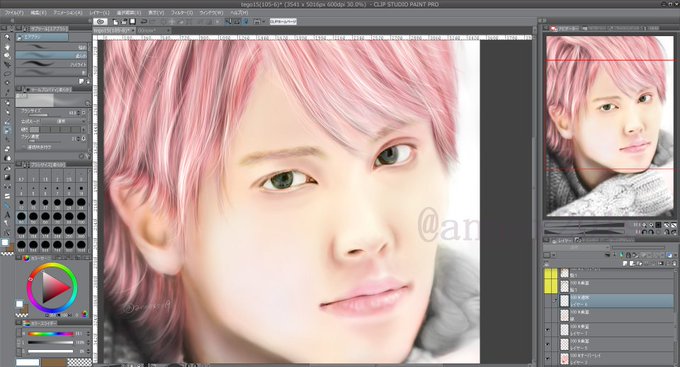
Task: Open CLIP STUDIO from command bar icon
Action: [x=101, y=21]
